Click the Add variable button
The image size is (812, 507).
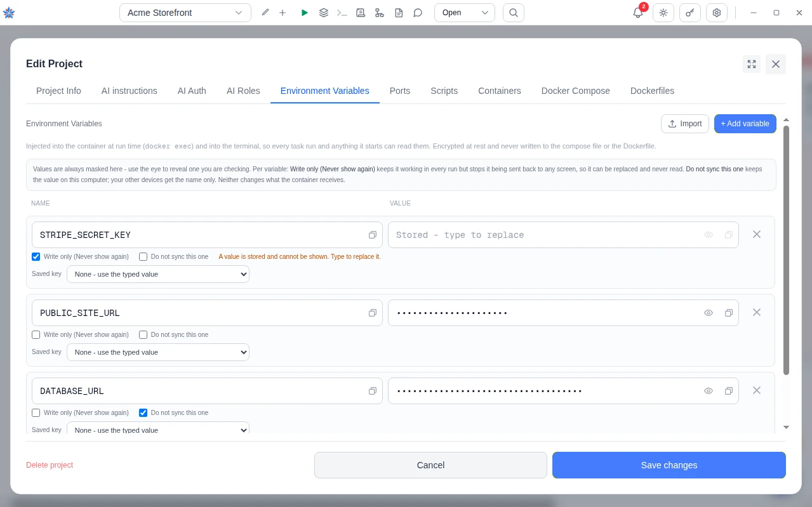pyautogui.click(x=745, y=124)
